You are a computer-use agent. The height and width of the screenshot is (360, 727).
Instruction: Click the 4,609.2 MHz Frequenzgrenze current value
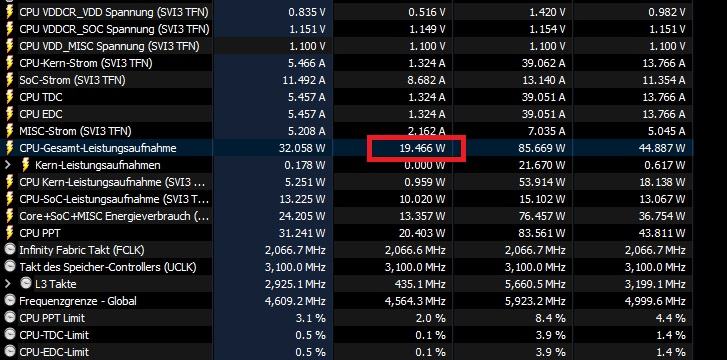[x=295, y=301]
